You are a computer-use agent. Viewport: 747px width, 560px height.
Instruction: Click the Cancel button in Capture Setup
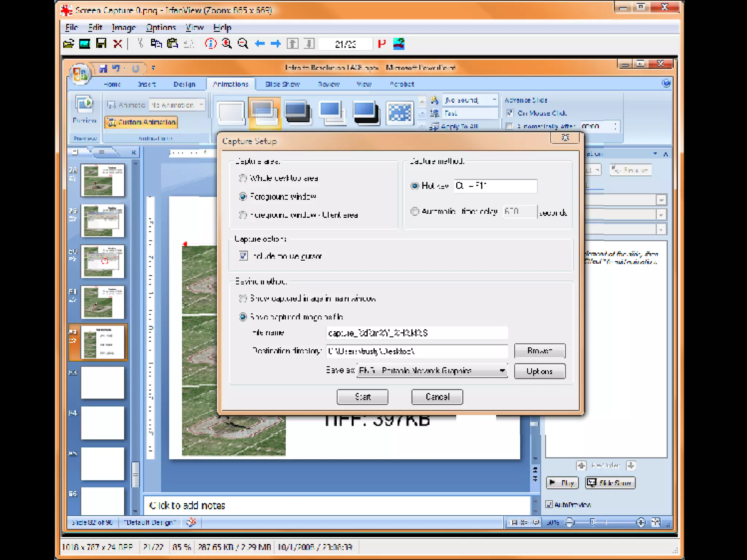click(x=437, y=397)
